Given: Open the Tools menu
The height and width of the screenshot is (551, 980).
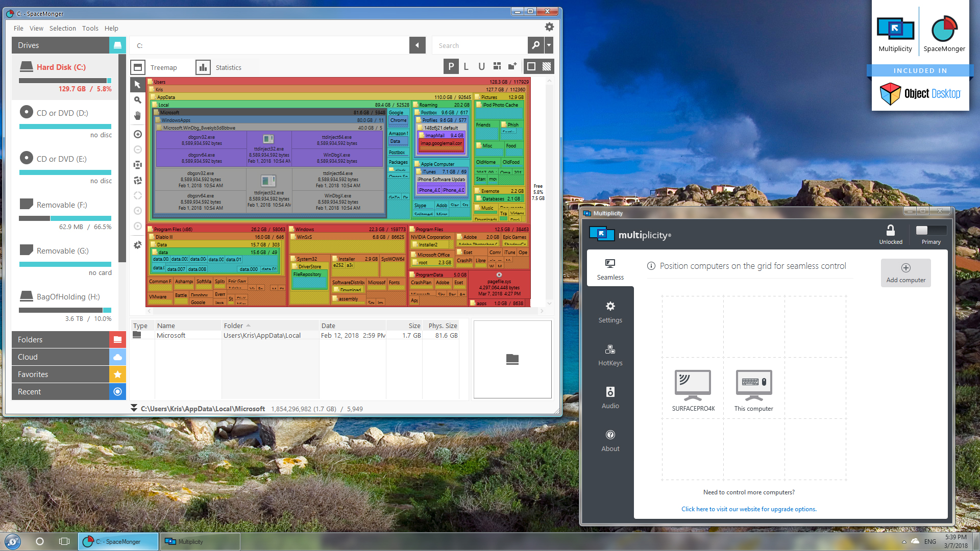Looking at the screenshot, I should 90,28.
